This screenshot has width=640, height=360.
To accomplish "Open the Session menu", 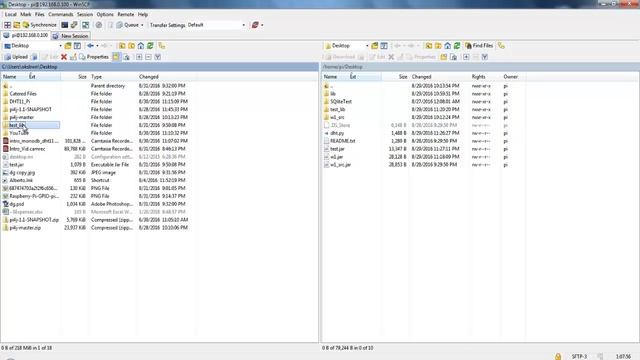I will [x=85, y=14].
